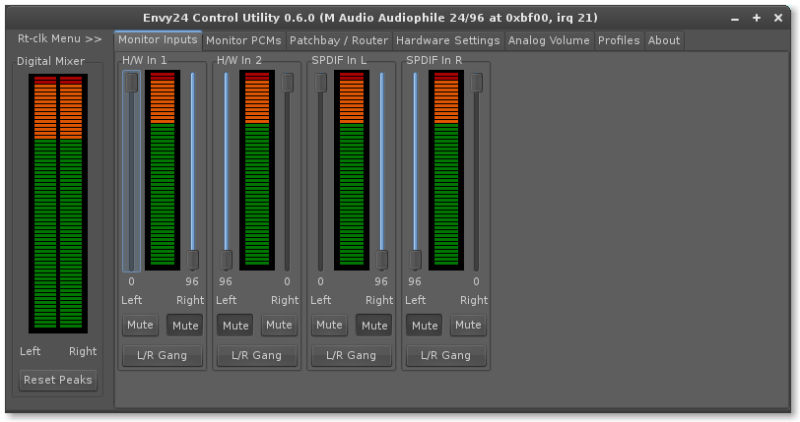Click H/W In 2 left volume slider handle

(226, 260)
